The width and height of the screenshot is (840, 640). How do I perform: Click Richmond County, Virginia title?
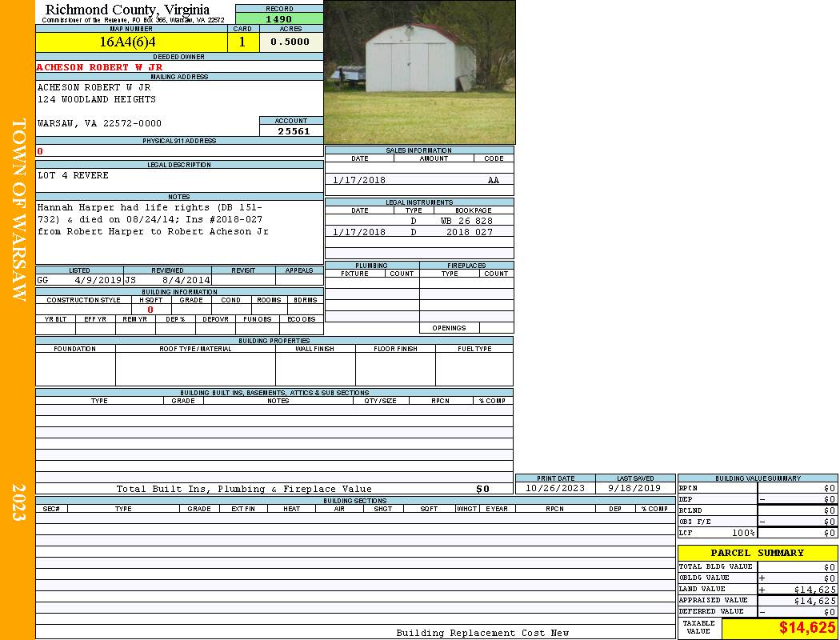pyautogui.click(x=127, y=10)
